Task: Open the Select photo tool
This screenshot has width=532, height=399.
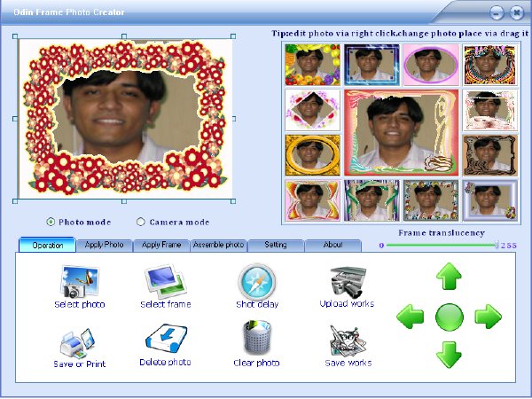Action: [x=80, y=286]
